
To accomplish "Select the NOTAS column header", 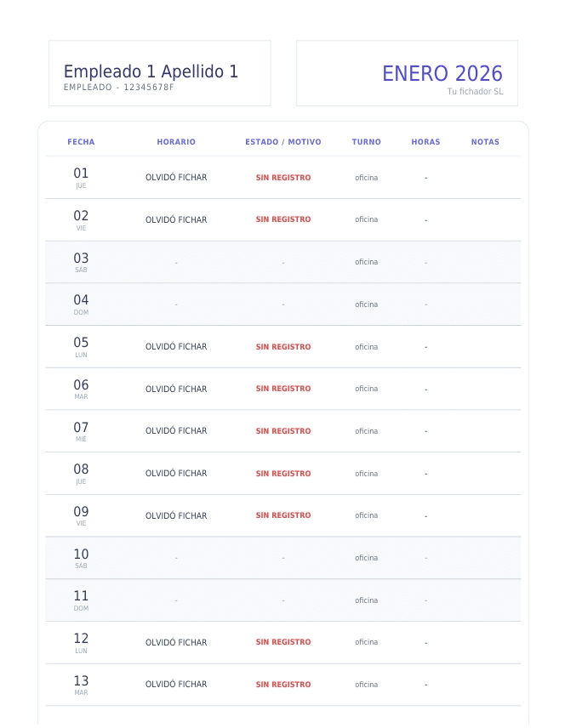I will [485, 142].
